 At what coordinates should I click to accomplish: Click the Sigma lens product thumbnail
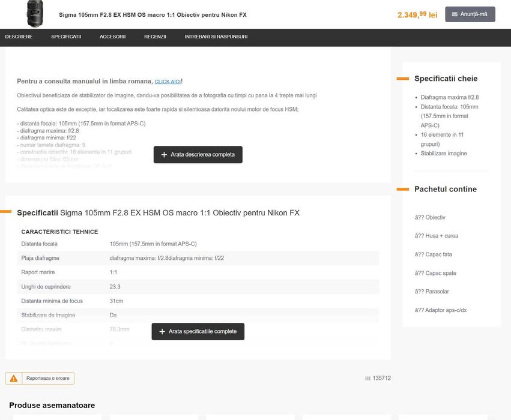coord(35,13)
